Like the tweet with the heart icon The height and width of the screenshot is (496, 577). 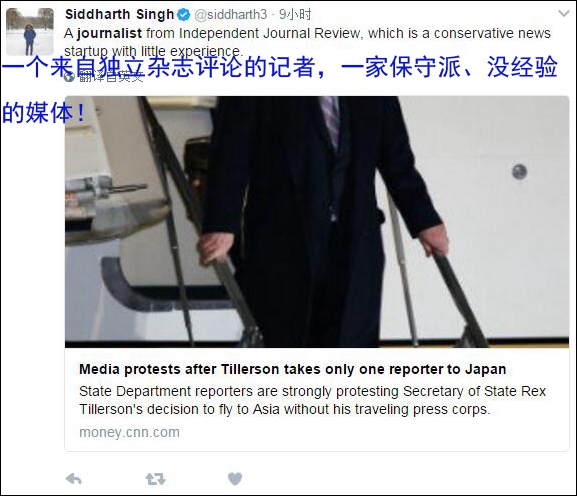(235, 479)
